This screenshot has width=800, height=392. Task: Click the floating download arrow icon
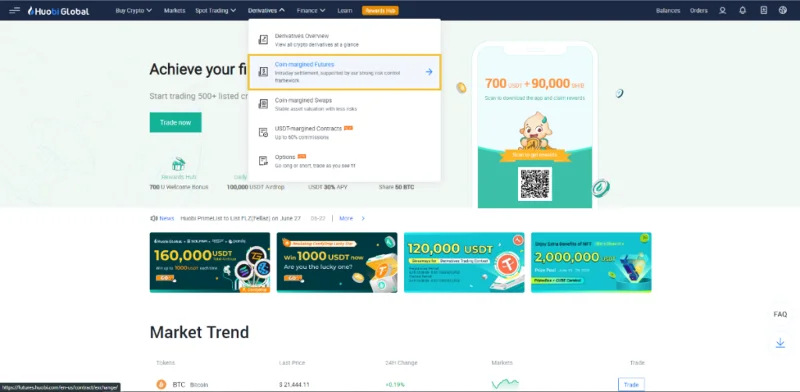pyautogui.click(x=780, y=343)
